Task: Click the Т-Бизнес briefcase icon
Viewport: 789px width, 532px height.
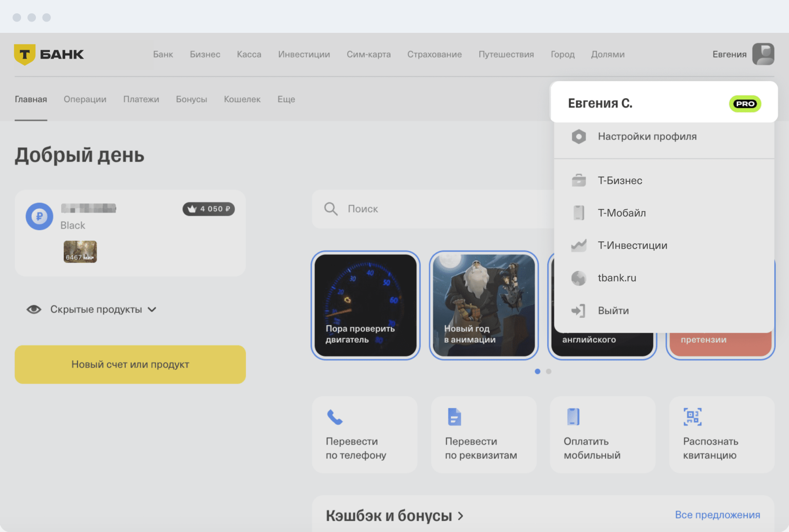Action: (578, 181)
